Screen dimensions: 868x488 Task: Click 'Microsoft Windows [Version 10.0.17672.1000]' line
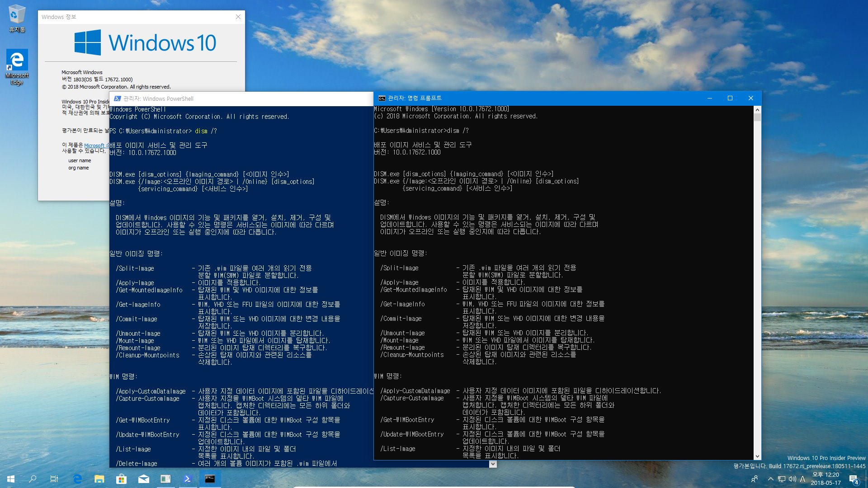tap(442, 109)
